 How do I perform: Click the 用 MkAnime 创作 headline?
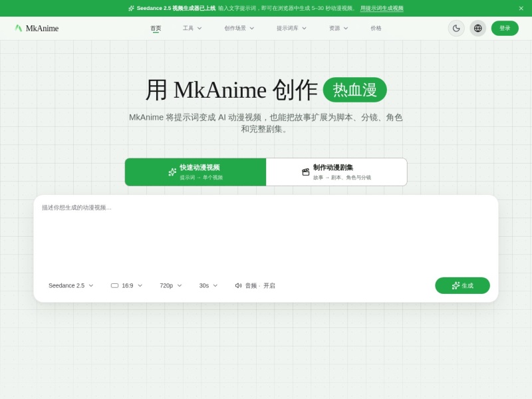[x=231, y=90]
